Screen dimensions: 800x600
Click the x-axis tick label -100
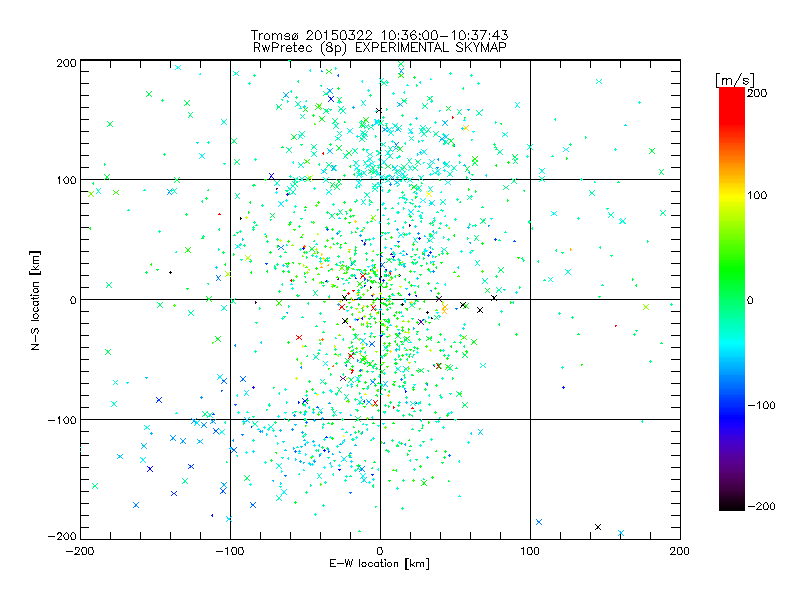230,551
